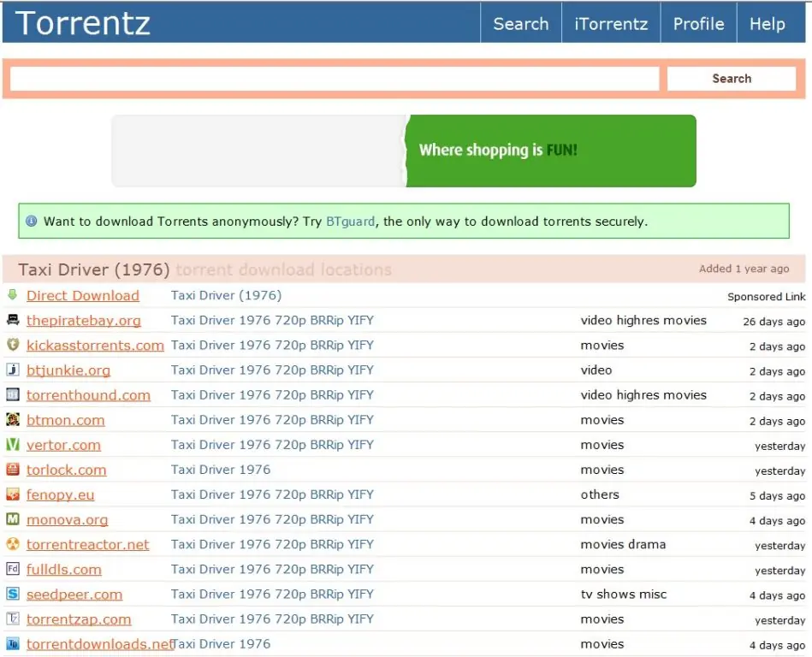Click the fenopy.eu favicon
Screen dimensions: 812x657
tap(13, 494)
